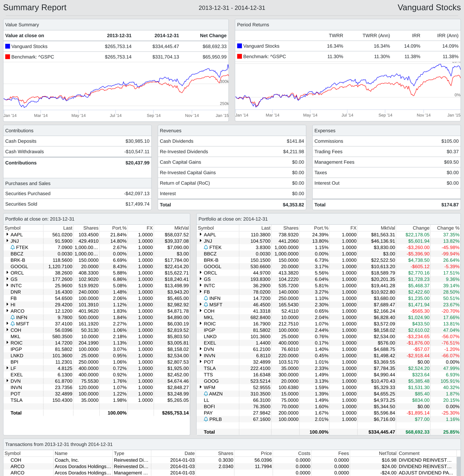Click the bell icon beside MSFT in 2013 portfolio
This screenshot has height=476, width=464.
click(13, 324)
